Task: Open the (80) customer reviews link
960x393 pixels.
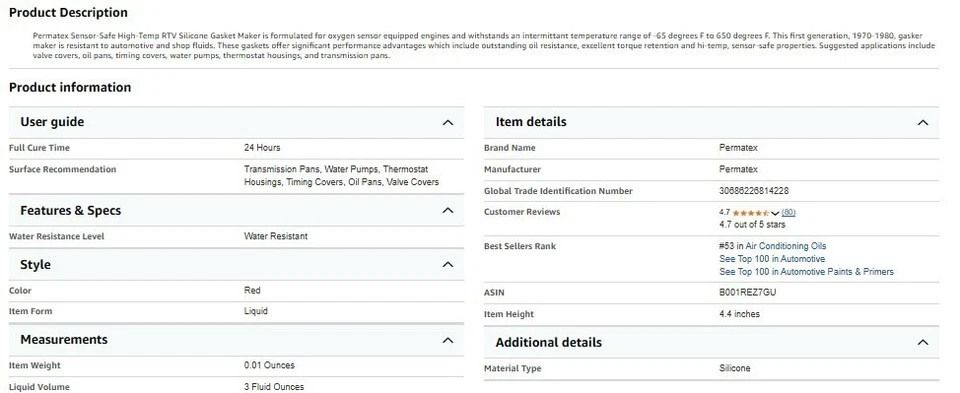Action: click(789, 212)
